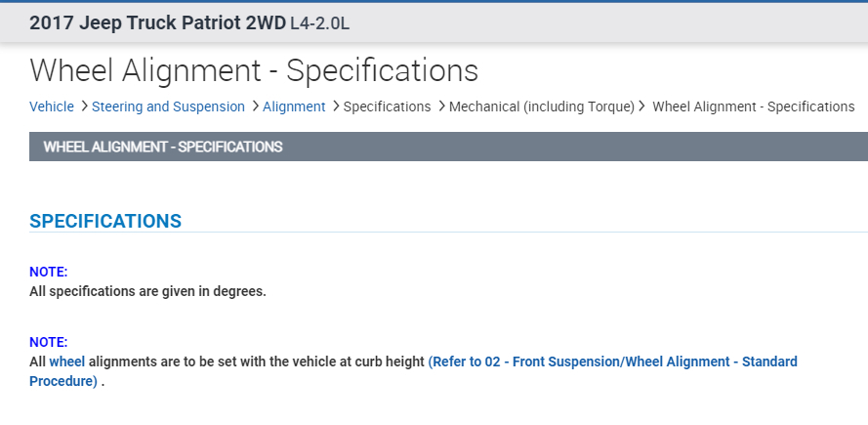
Task: Click the gray WHEEL ALIGNMENT - SPECIFICATIONS section bar
Action: pyautogui.click(x=448, y=147)
